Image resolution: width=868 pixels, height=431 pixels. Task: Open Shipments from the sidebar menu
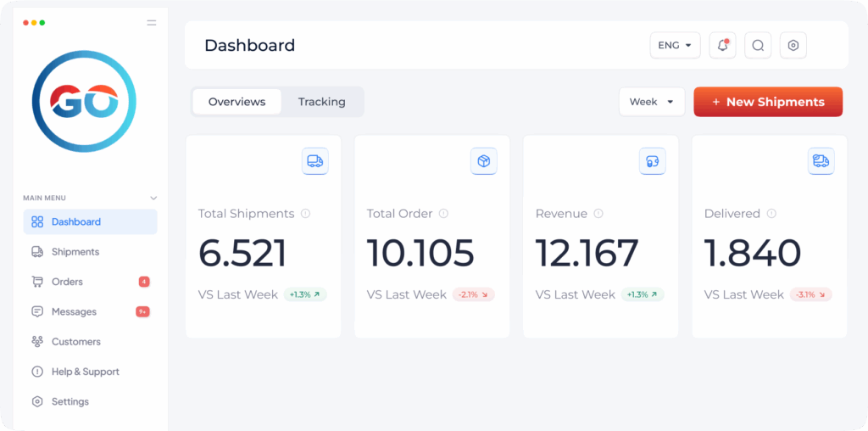[x=75, y=252]
